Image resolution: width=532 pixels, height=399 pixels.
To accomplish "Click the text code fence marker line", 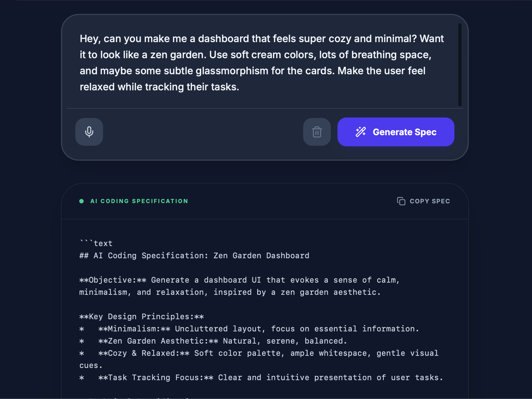I will coord(96,243).
